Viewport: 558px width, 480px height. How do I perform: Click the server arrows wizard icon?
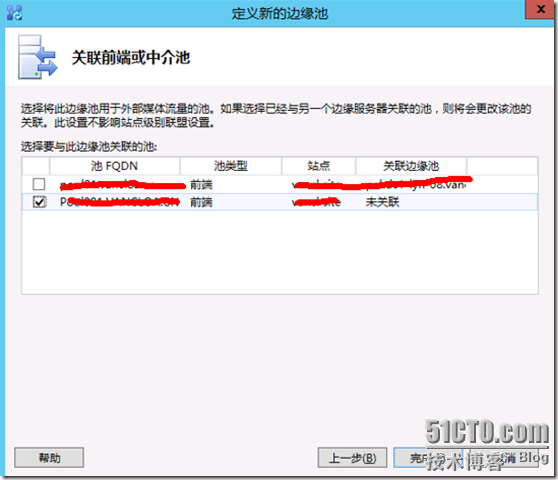tap(38, 57)
